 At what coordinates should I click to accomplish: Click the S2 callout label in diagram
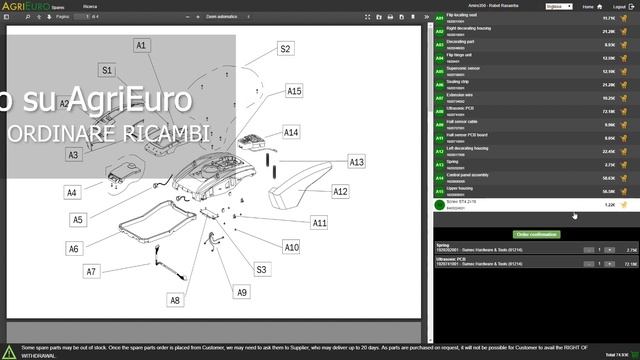pyautogui.click(x=285, y=49)
